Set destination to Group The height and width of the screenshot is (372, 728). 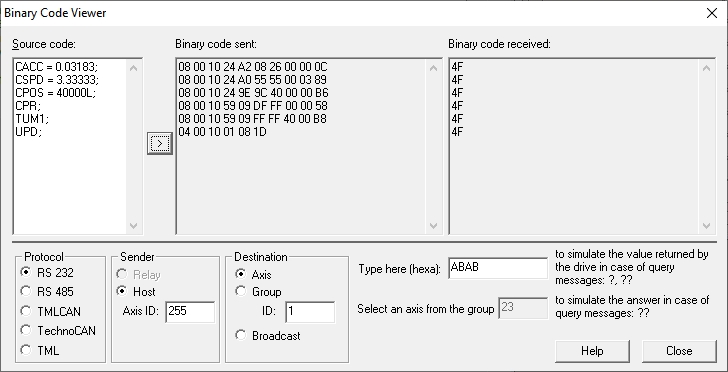point(259,292)
